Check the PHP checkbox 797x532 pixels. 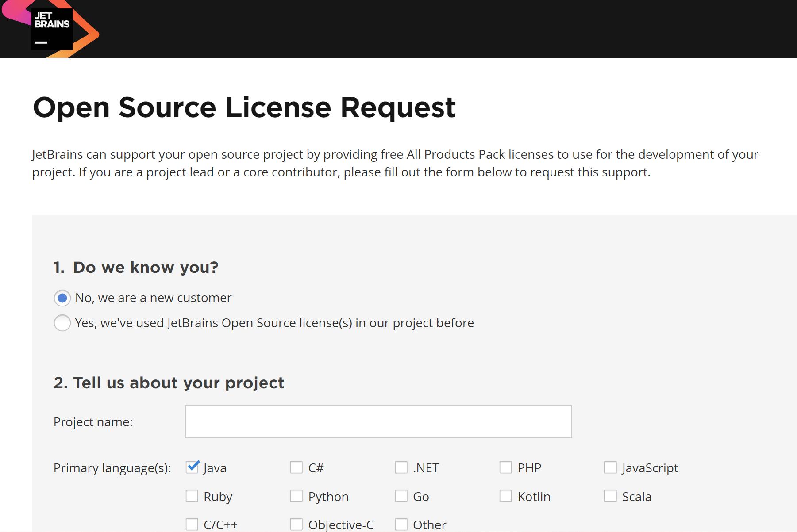[x=505, y=467]
